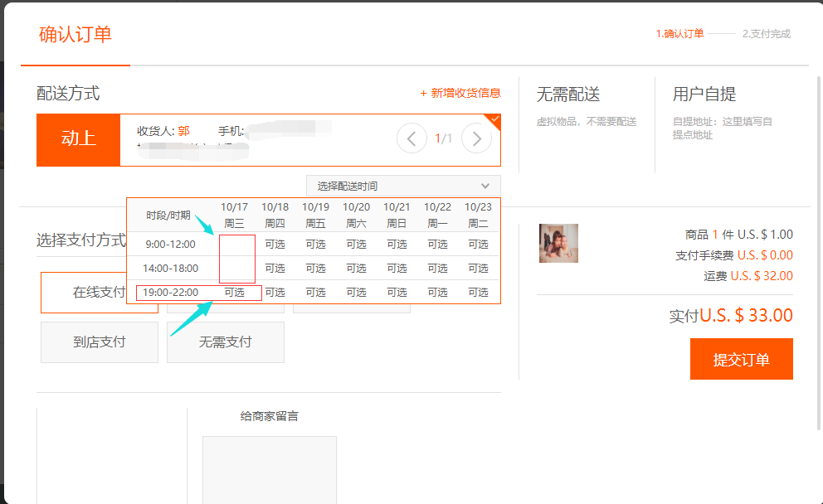
Task: Choose 在线支付 payment method
Action: click(99, 293)
